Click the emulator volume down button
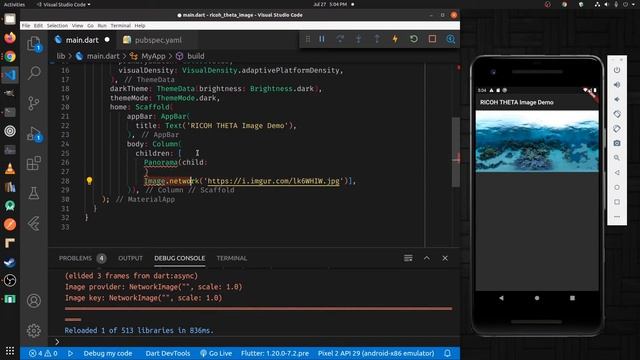 617,99
